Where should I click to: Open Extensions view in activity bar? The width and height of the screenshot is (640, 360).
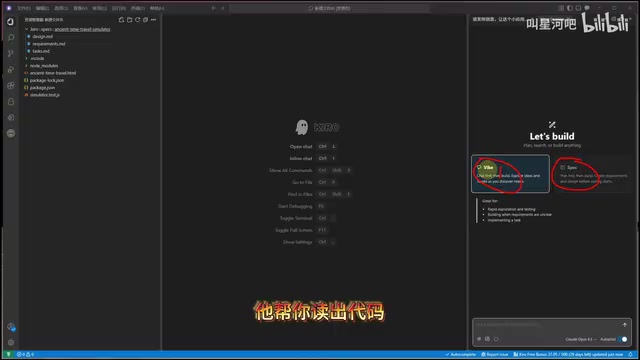11,85
